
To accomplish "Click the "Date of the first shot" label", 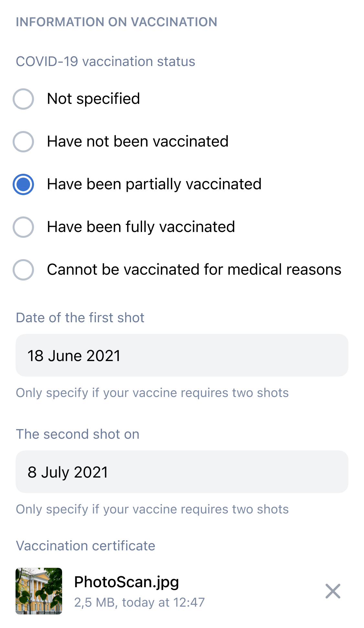I will [80, 318].
